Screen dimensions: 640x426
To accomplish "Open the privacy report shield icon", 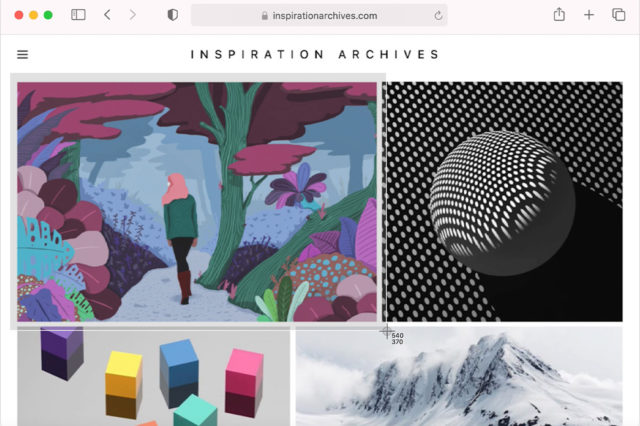I will click(173, 15).
